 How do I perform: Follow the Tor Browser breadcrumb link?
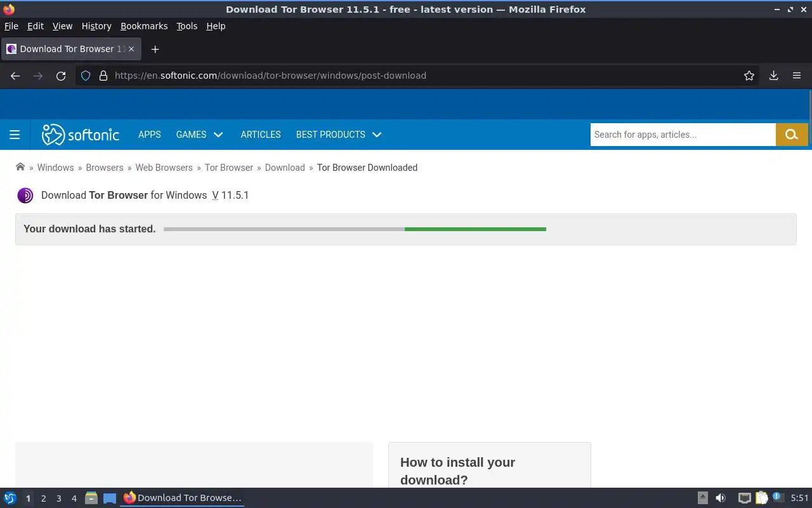[229, 168]
